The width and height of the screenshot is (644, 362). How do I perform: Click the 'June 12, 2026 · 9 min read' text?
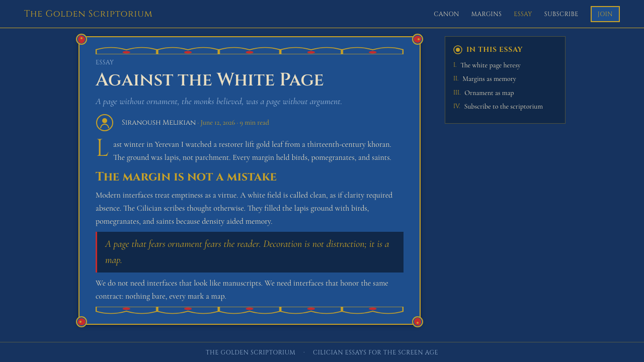tap(234, 123)
